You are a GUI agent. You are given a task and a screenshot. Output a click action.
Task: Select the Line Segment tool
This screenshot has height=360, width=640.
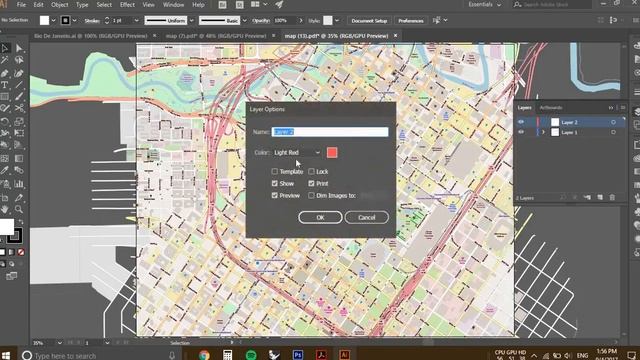(19, 85)
